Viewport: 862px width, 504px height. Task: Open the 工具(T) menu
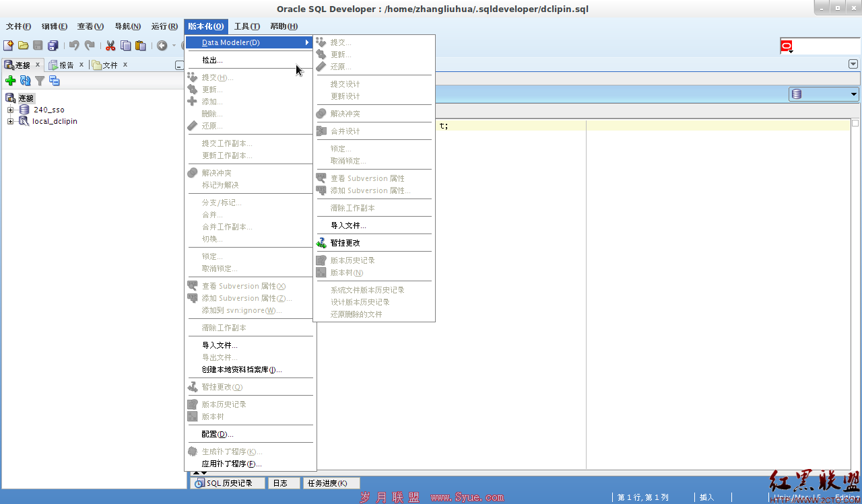pyautogui.click(x=247, y=26)
